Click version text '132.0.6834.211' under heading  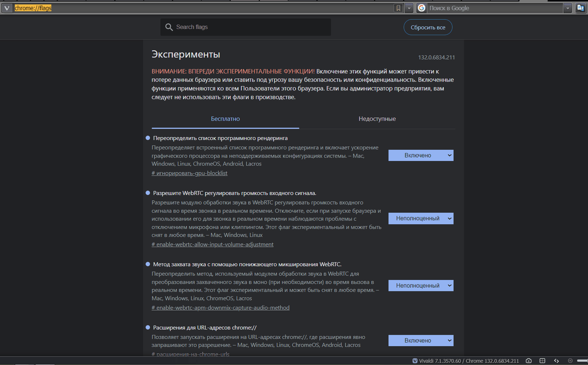click(x=436, y=57)
